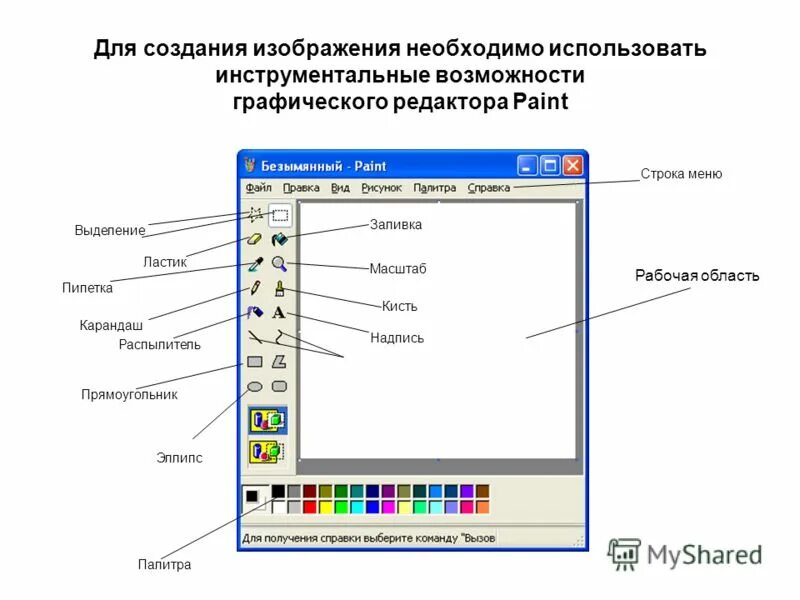
Task: Pick the magenta palette swatch
Action: click(388, 507)
